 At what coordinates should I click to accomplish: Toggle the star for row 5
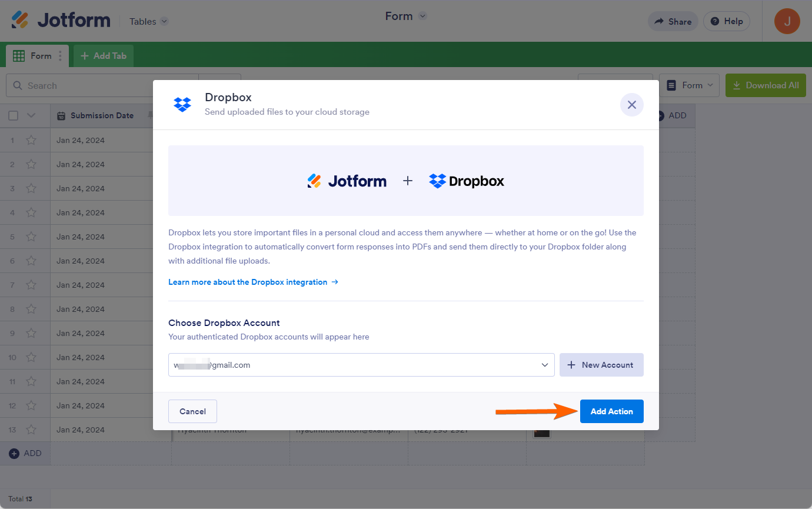[31, 237]
